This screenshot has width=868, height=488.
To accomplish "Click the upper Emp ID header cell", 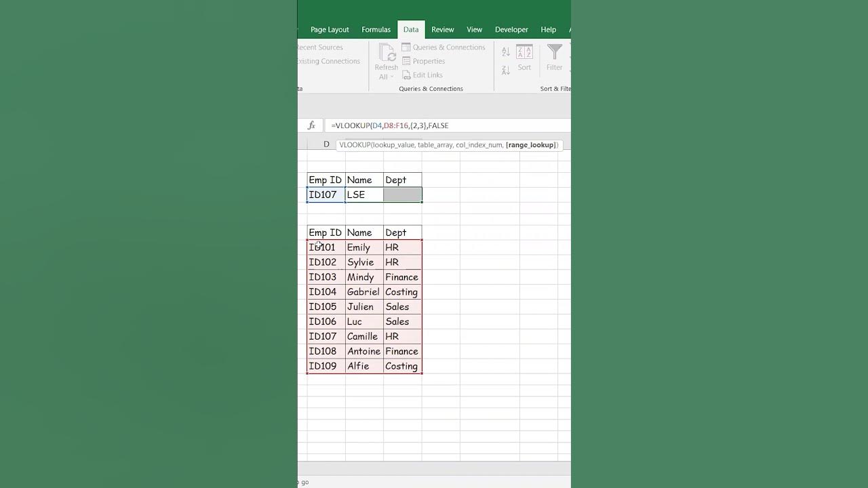I will pyautogui.click(x=326, y=180).
